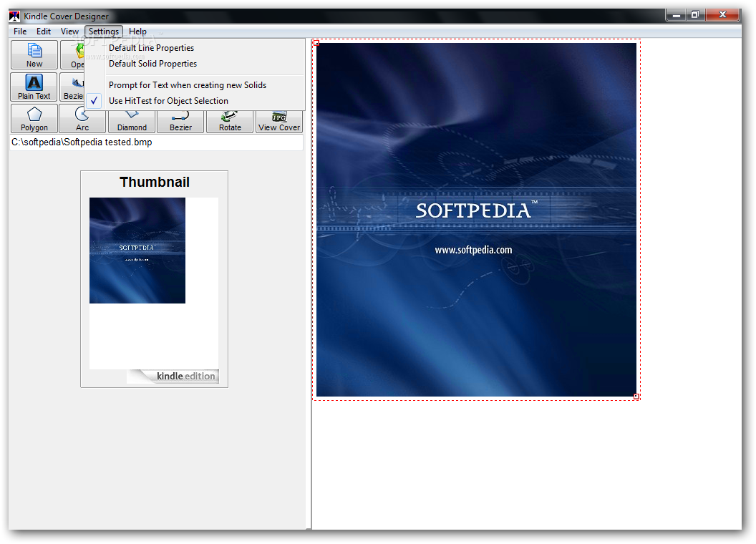Maximize the application window
Viewport: 756px width, 544px height.
coord(695,15)
